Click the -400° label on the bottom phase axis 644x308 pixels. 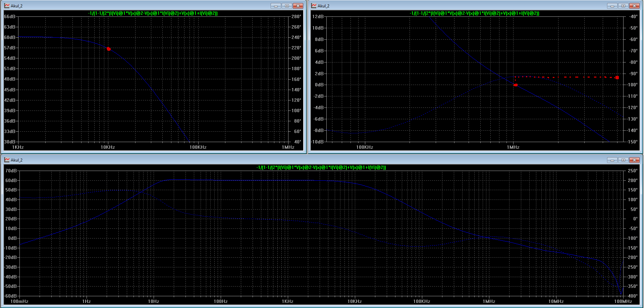coord(632,296)
